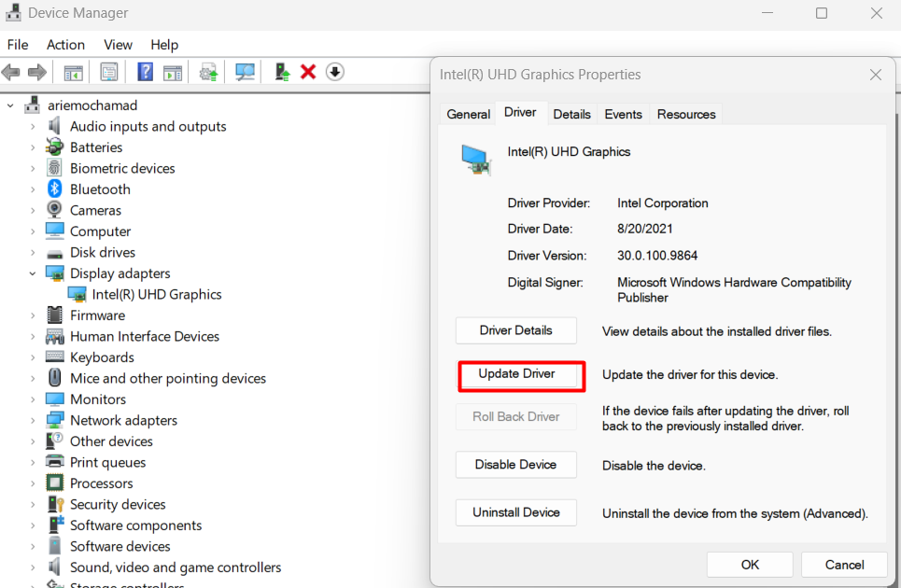The height and width of the screenshot is (588, 901).
Task: Select the Software devices tree label
Action: (120, 547)
